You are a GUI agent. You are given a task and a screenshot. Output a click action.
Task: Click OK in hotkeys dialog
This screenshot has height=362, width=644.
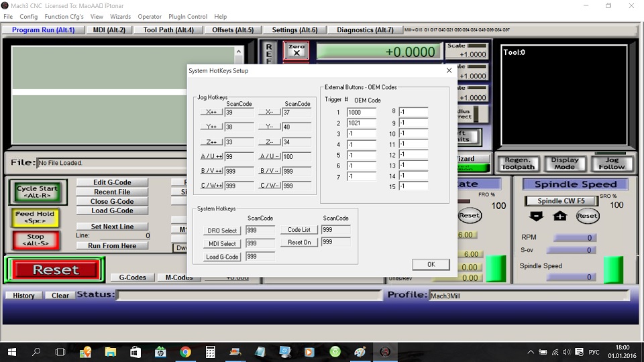point(431,264)
